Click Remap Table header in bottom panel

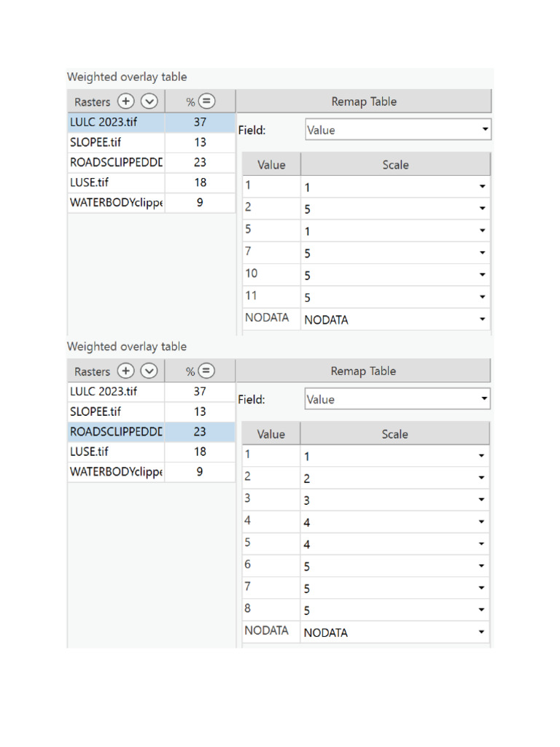click(x=363, y=371)
